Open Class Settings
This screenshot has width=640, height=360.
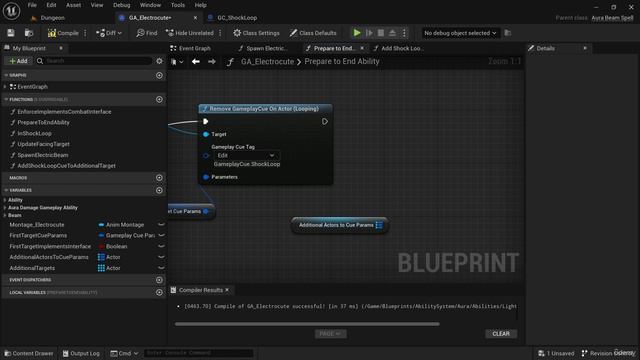click(x=256, y=33)
